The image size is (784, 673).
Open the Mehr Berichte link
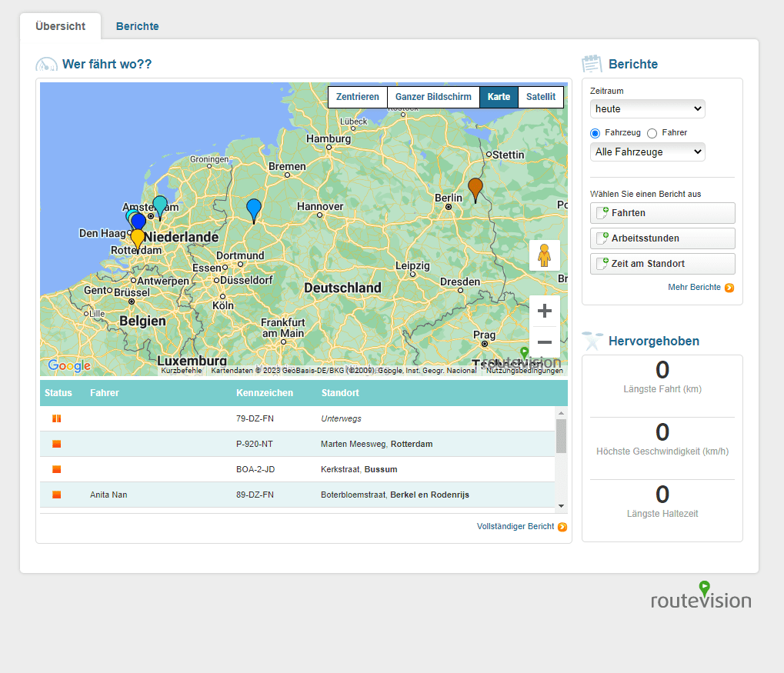(695, 287)
